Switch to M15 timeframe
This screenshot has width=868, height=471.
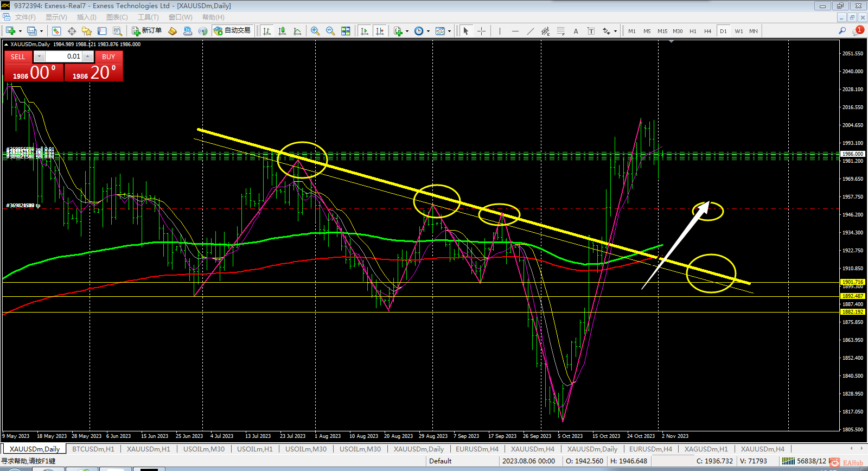(x=662, y=31)
